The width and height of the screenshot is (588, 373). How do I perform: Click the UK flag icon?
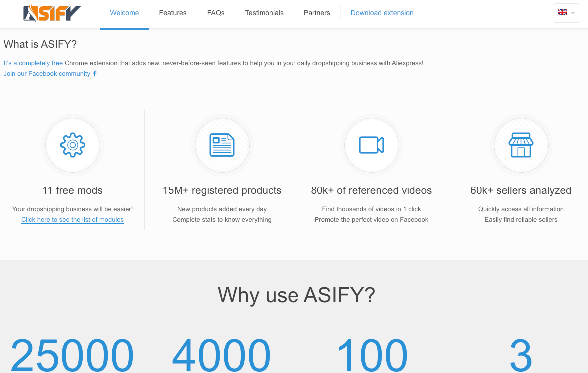pyautogui.click(x=563, y=13)
